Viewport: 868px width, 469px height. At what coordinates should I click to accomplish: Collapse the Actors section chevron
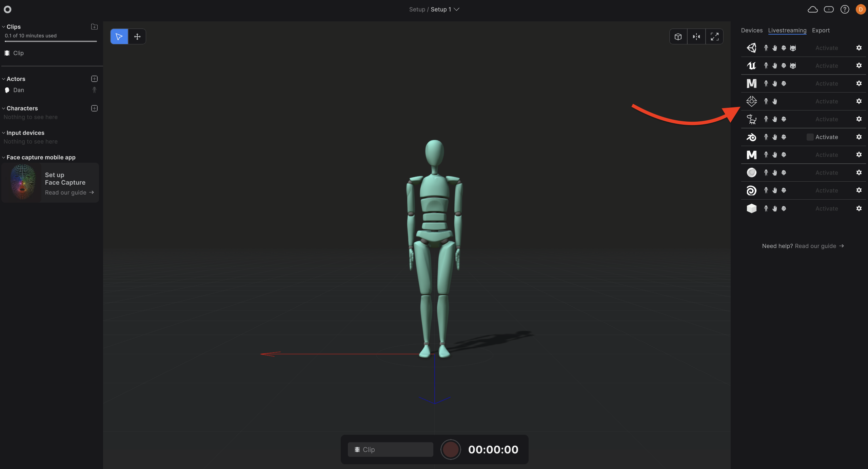3,79
